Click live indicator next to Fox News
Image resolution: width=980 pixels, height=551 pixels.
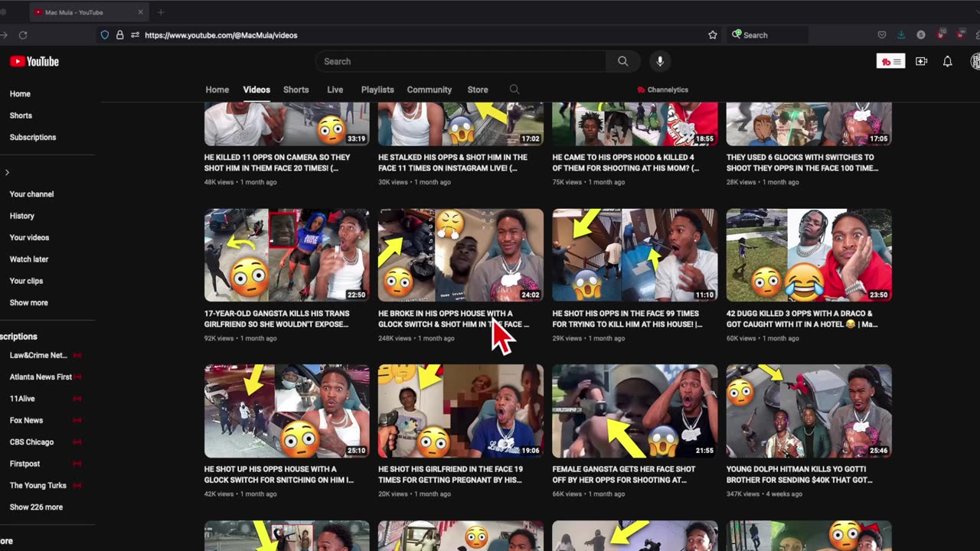pyautogui.click(x=77, y=420)
